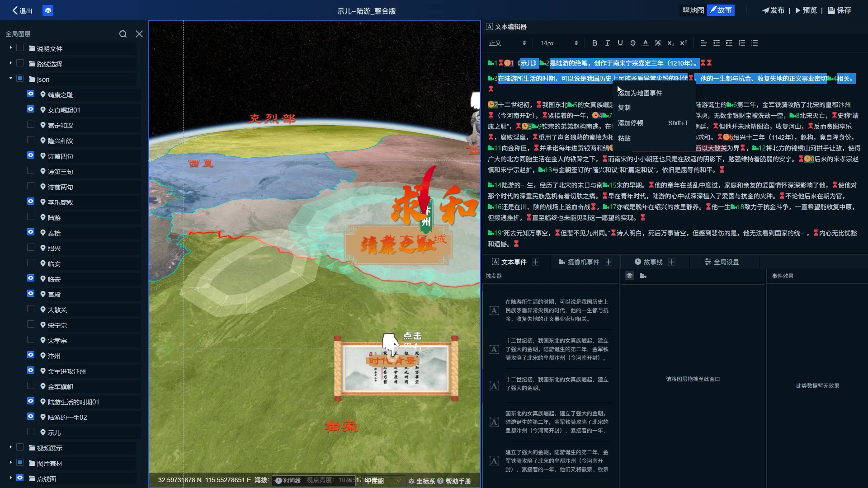The image size is (868, 488).
Task: Choose 复制 from context menu
Action: click(654, 108)
